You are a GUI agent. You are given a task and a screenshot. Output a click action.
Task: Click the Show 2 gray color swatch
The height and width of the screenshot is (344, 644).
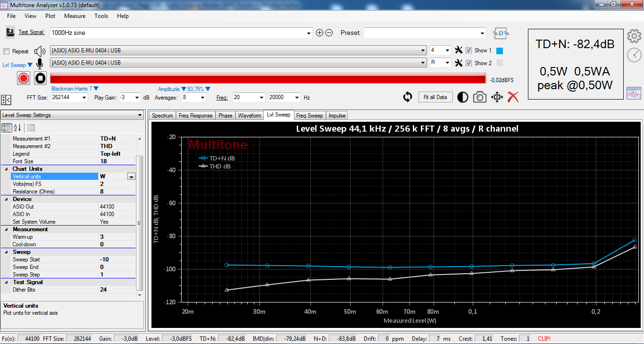click(x=500, y=63)
